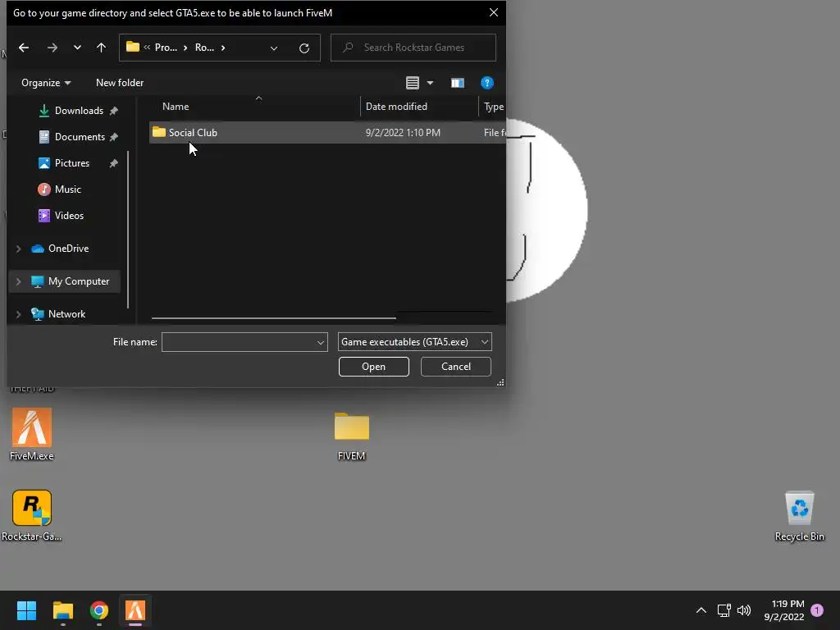Click the Ro... breadcrumb segment
This screenshot has width=840, height=630.
[x=204, y=48]
